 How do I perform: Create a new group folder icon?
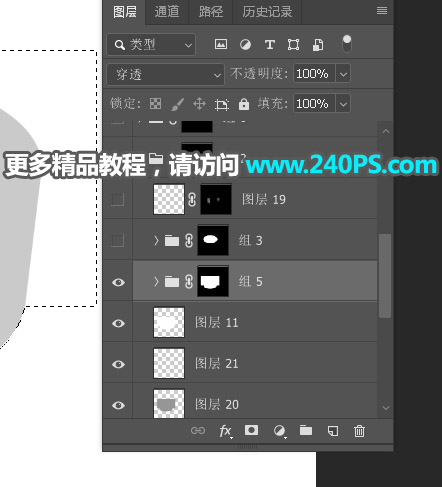tap(306, 430)
